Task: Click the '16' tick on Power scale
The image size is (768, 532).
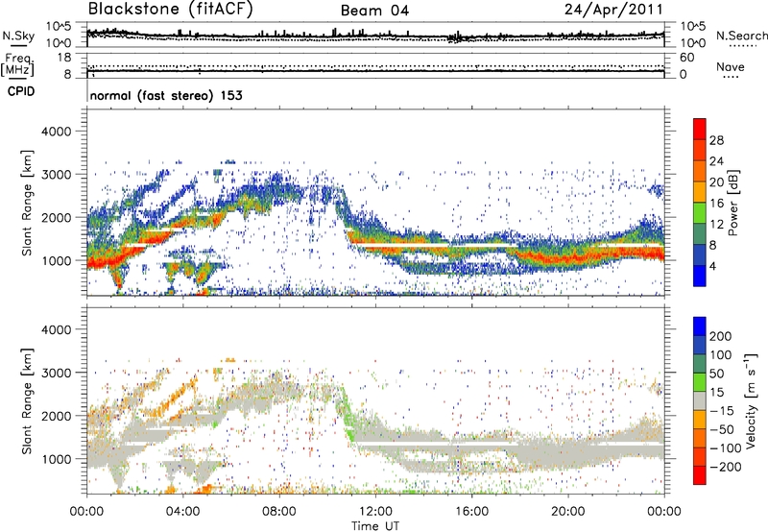Action: pyautogui.click(x=716, y=204)
